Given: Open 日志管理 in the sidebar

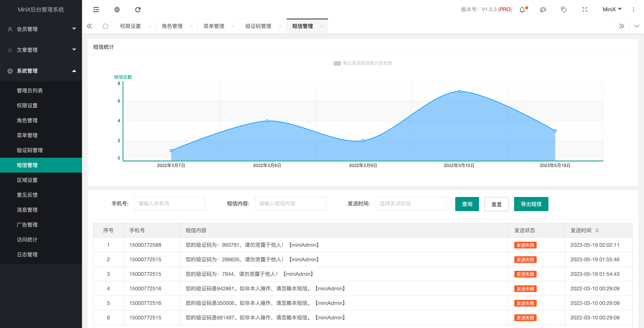Looking at the screenshot, I should tap(27, 255).
